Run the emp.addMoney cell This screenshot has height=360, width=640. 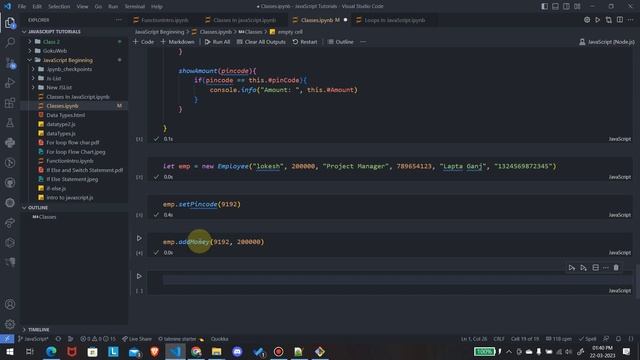(x=139, y=238)
